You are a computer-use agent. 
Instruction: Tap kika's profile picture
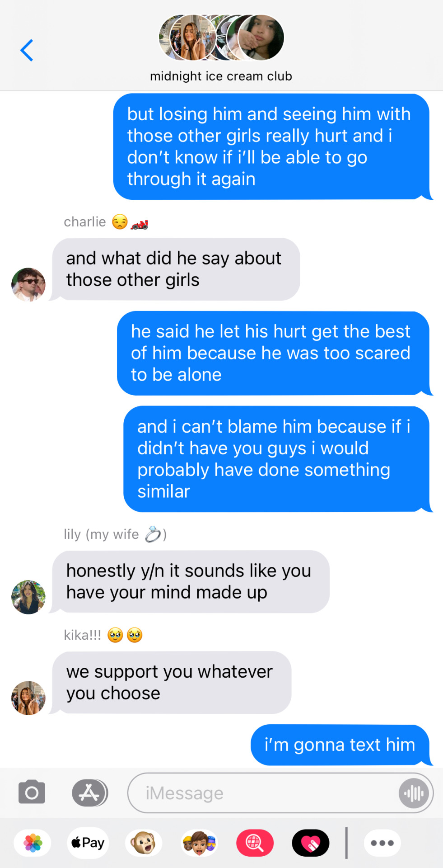pyautogui.click(x=28, y=698)
